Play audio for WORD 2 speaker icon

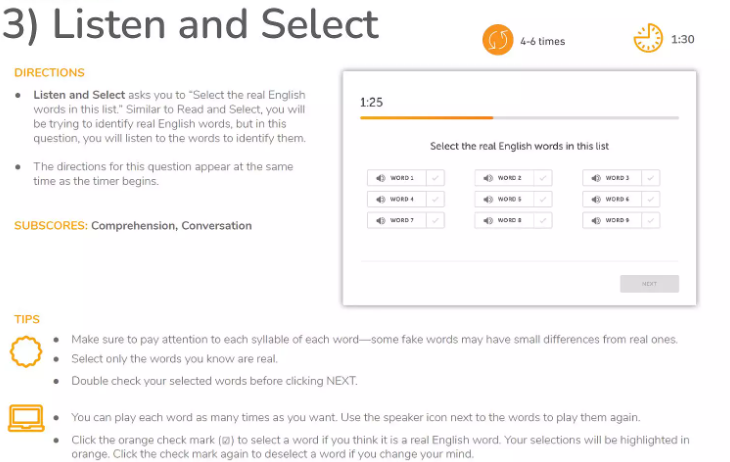pyautogui.click(x=488, y=178)
